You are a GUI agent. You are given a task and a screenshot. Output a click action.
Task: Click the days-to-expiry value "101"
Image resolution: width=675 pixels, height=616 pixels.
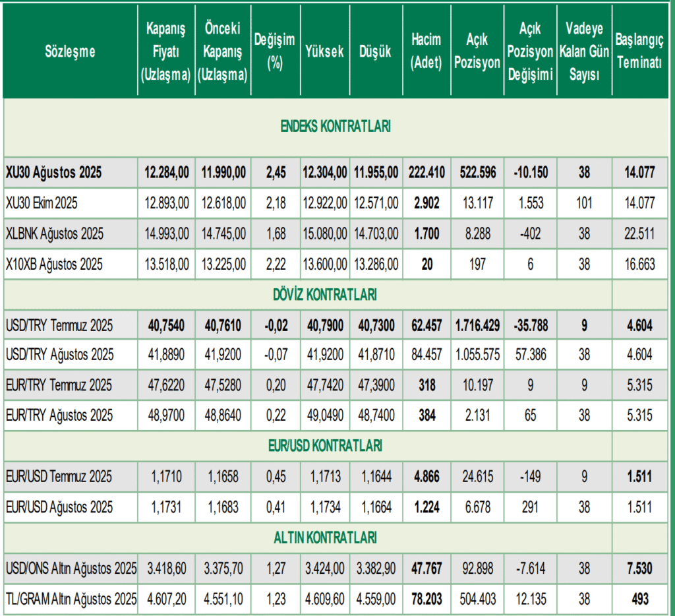pyautogui.click(x=584, y=203)
